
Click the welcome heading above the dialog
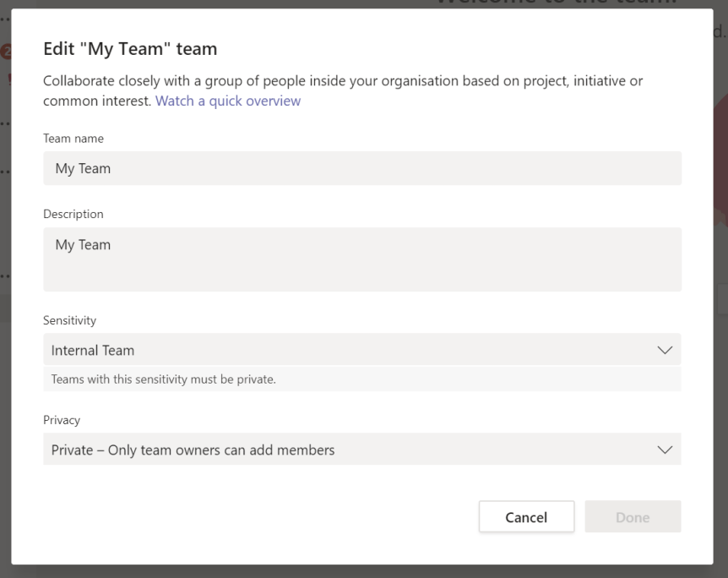[557, 3]
